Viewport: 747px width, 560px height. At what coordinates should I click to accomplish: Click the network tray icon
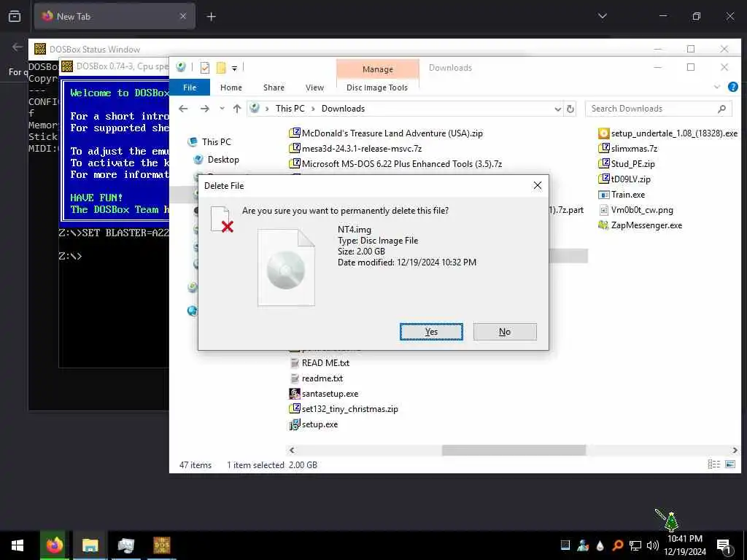click(635, 545)
